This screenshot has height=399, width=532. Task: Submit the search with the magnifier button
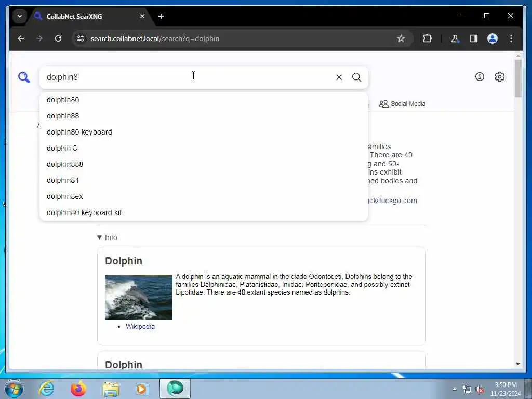click(x=356, y=77)
